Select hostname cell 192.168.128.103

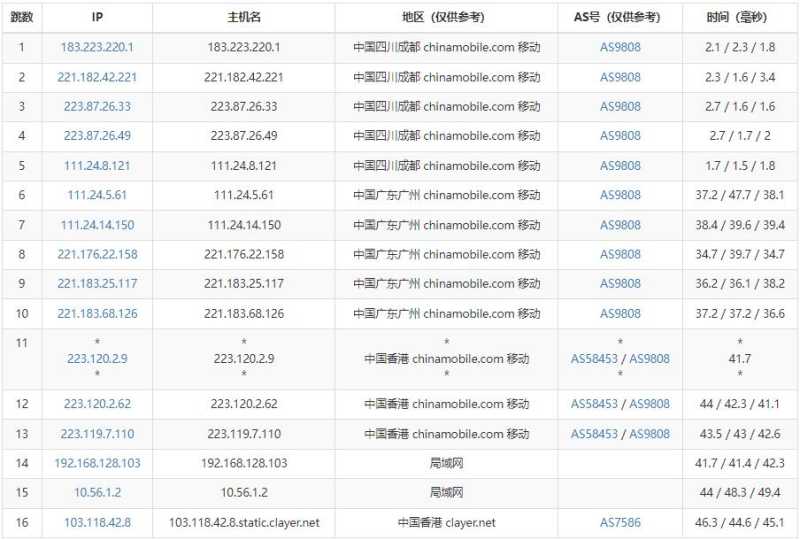(x=244, y=463)
